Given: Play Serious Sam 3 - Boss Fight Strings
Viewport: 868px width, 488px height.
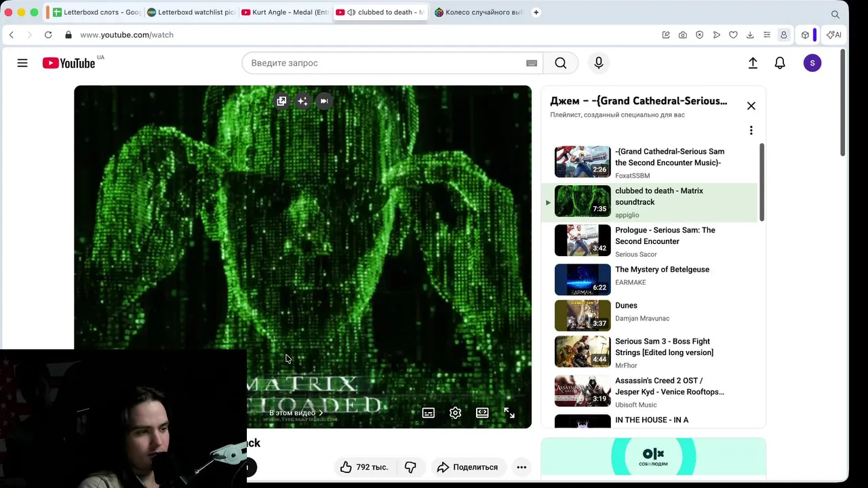Looking at the screenshot, I should point(650,352).
